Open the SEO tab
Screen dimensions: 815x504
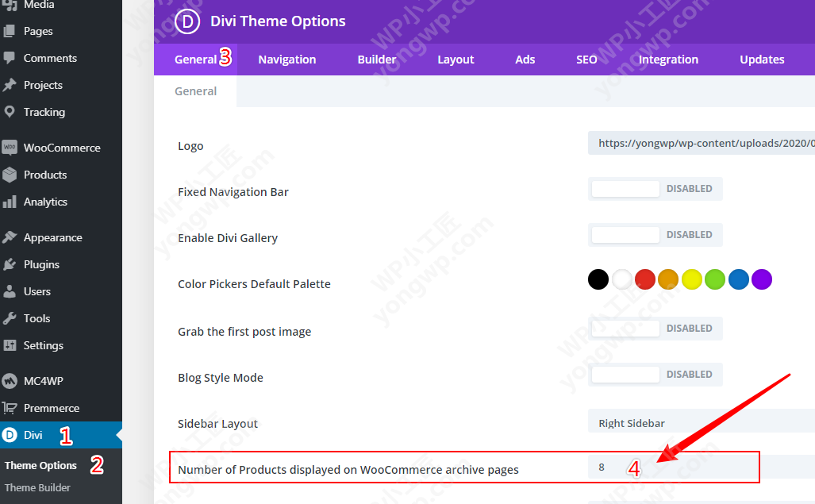[x=586, y=60]
